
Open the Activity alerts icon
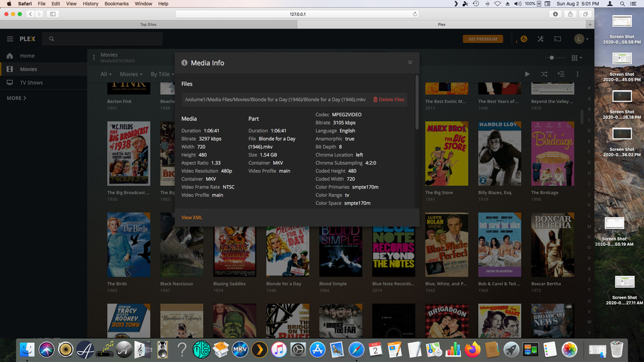point(524,39)
